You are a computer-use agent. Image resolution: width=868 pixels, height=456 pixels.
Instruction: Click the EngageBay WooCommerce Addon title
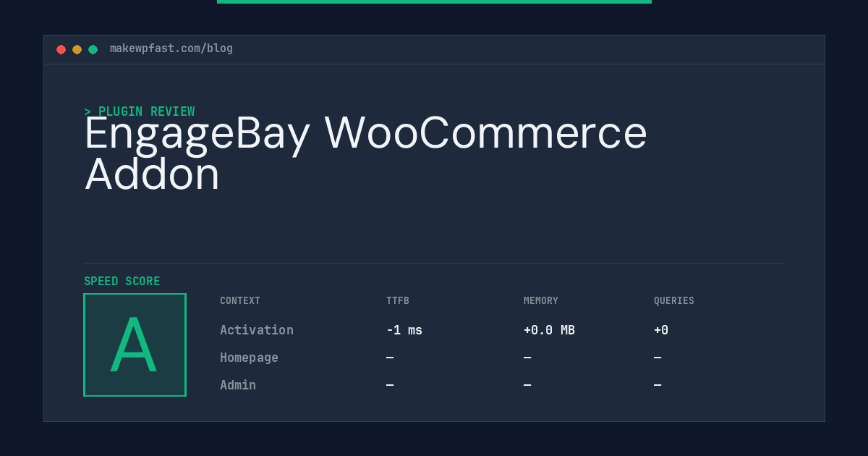(365, 153)
